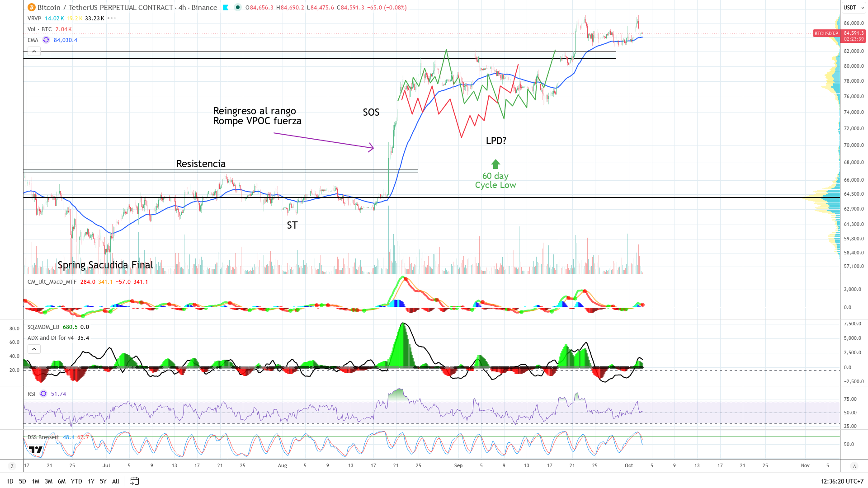This screenshot has width=868, height=488.
Task: Toggle auto scale A button
Action: point(854,466)
